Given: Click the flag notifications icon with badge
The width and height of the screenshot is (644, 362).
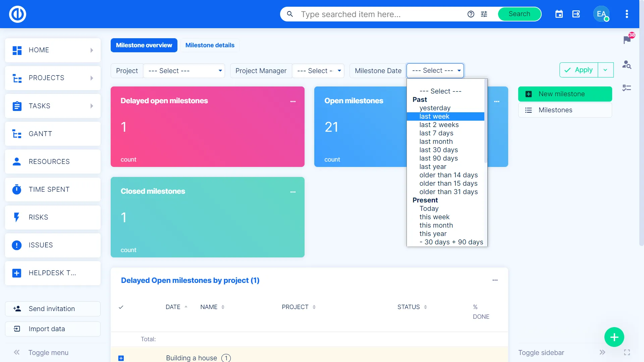Looking at the screenshot, I should [x=627, y=40].
